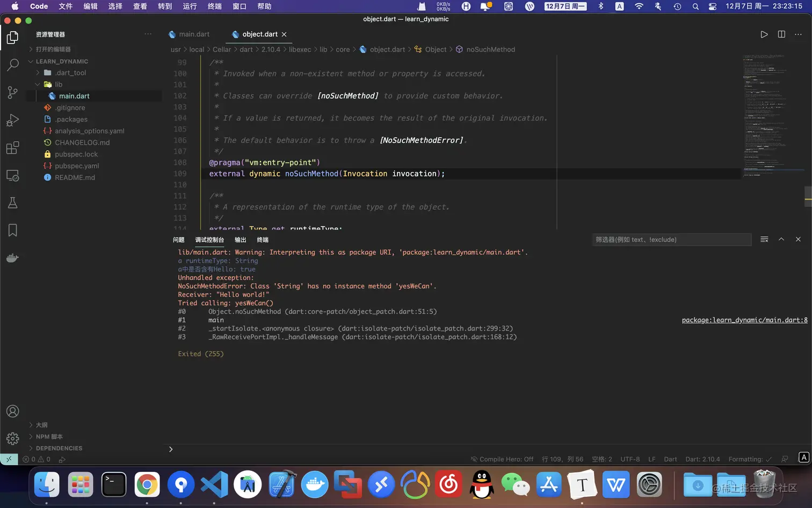Open the Search view in activity bar
This screenshot has width=812, height=508.
click(12, 65)
